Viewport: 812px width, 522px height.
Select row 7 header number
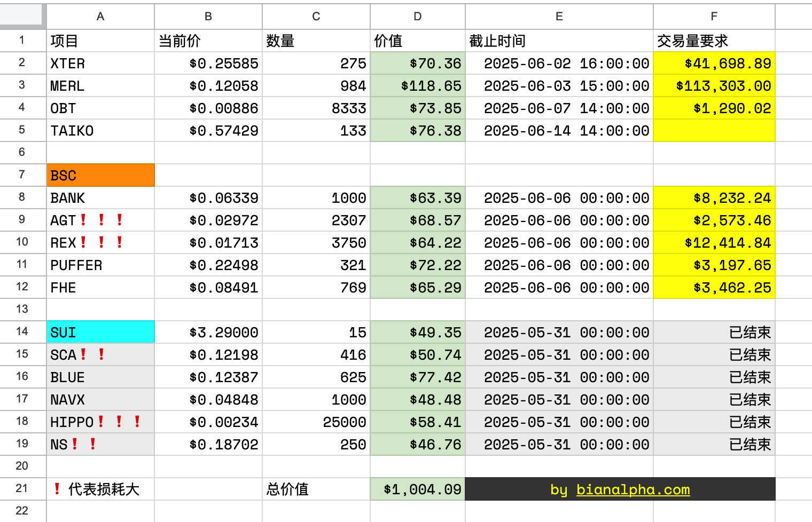(21, 175)
